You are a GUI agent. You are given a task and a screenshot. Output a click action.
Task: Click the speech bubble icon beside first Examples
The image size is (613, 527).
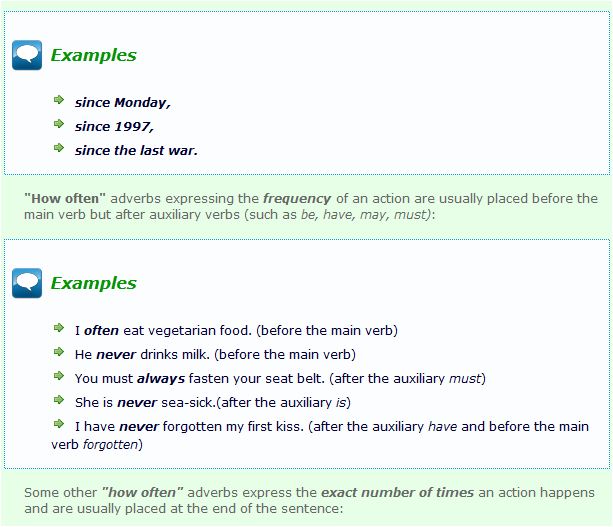(27, 56)
